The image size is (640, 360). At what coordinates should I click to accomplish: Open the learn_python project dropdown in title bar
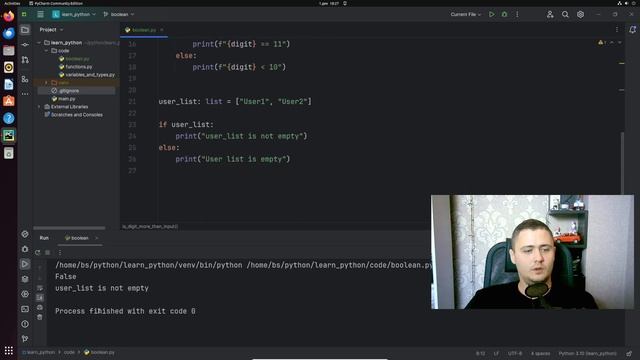coord(74,14)
